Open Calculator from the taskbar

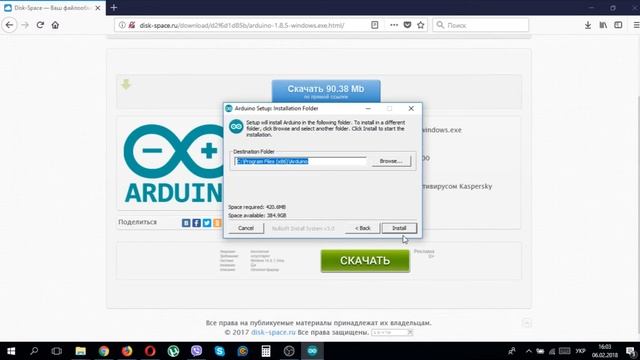(x=266, y=351)
